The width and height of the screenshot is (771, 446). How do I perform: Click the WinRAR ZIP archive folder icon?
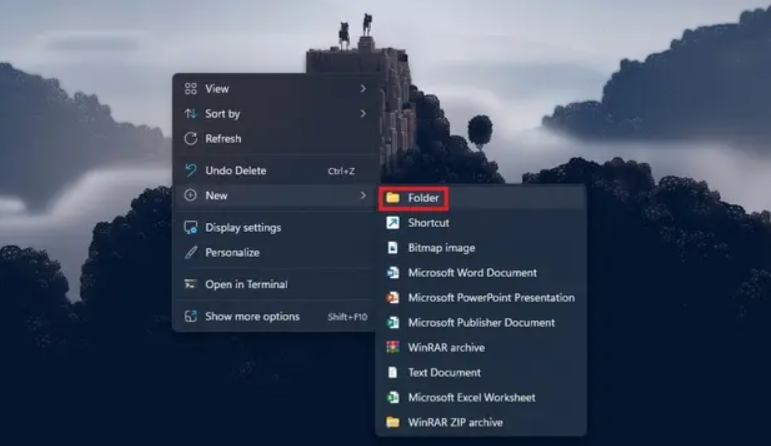[392, 422]
